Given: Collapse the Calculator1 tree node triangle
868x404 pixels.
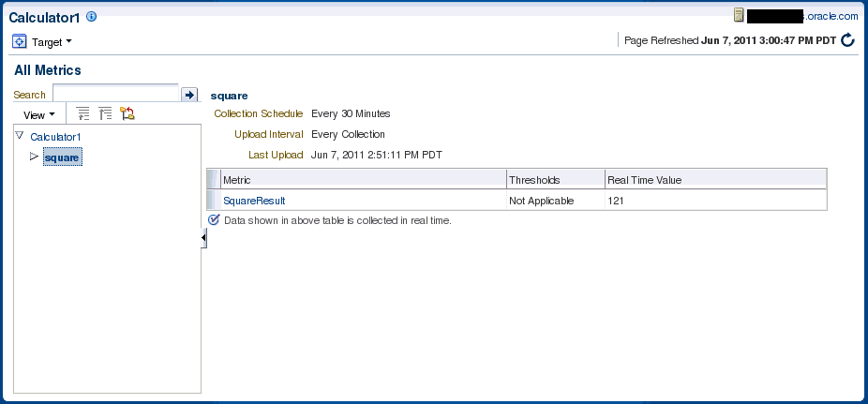Looking at the screenshot, I should click(x=20, y=135).
